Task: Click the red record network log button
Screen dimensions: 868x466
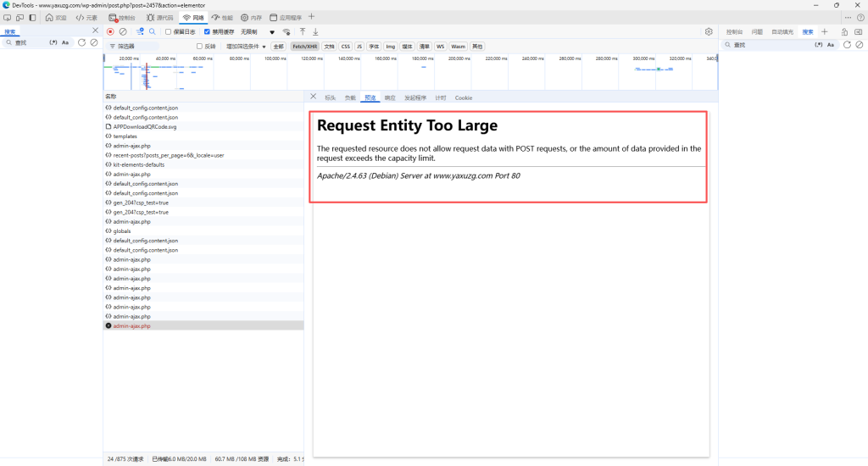Action: tap(110, 31)
